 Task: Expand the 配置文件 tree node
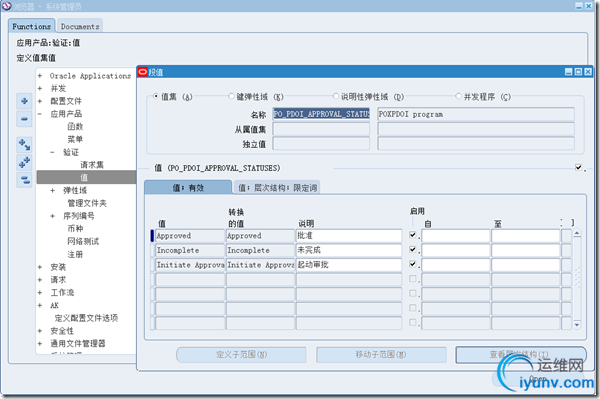coord(40,101)
